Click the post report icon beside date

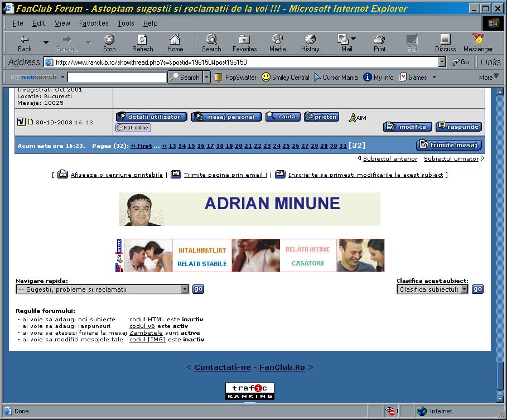click(x=21, y=122)
